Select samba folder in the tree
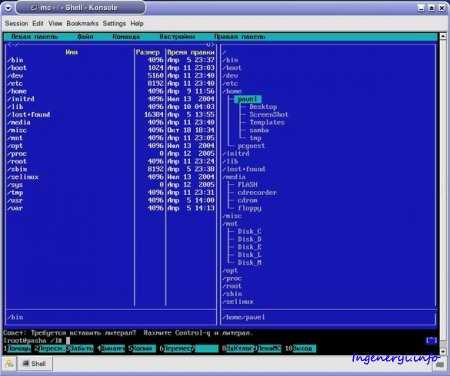The height and width of the screenshot is (376, 450). tap(259, 130)
